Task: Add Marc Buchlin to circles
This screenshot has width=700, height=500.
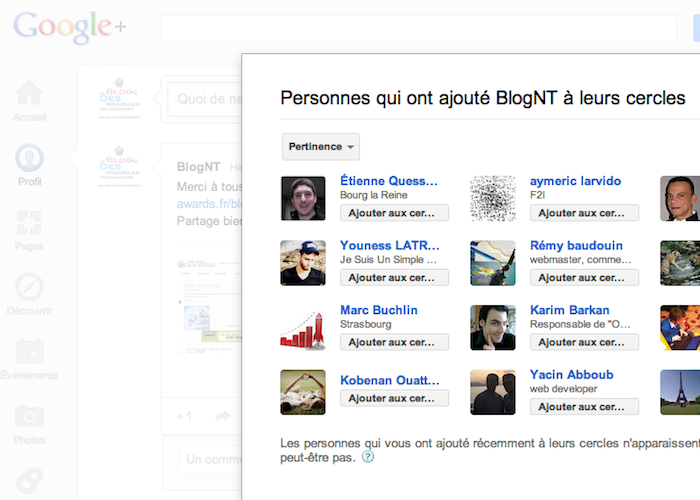Action: click(394, 342)
